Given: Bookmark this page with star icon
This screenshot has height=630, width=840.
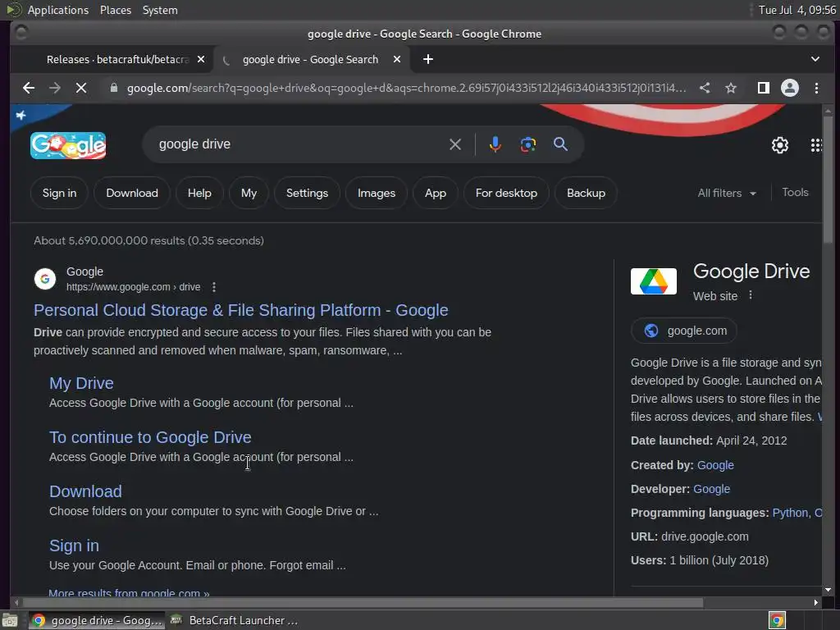Looking at the screenshot, I should pos(731,88).
